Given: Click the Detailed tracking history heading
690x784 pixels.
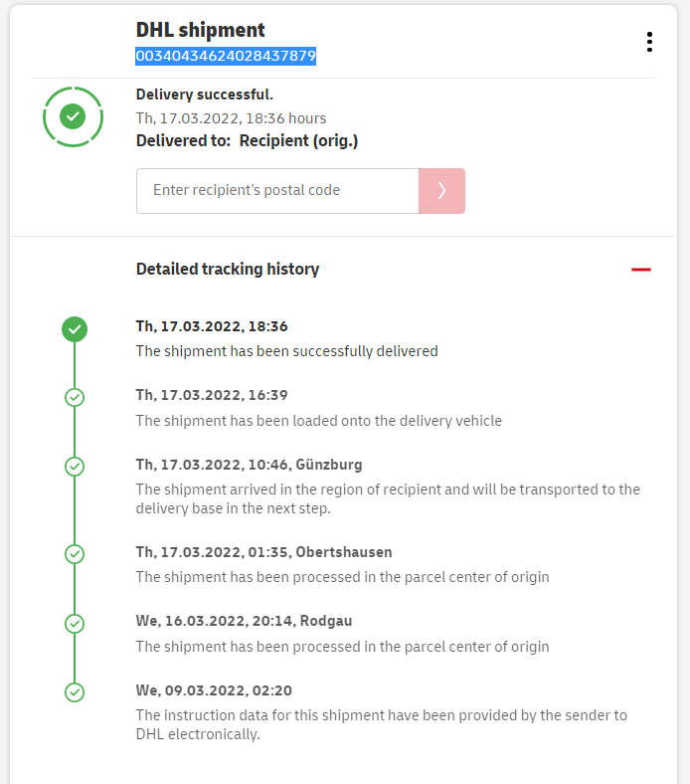Looking at the screenshot, I should click(x=228, y=269).
